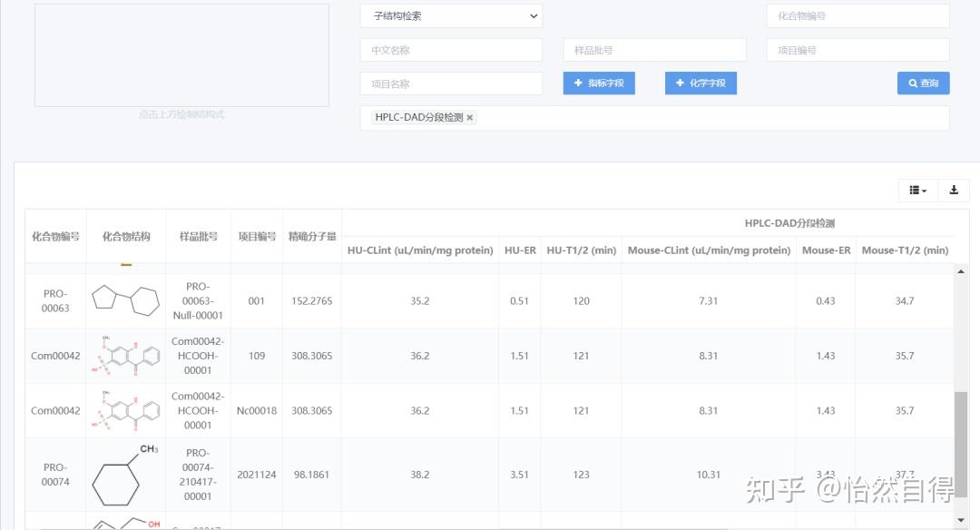Click the HPLC-DAD分段检测 group header
This screenshot has width=980, height=530.
[x=789, y=223]
